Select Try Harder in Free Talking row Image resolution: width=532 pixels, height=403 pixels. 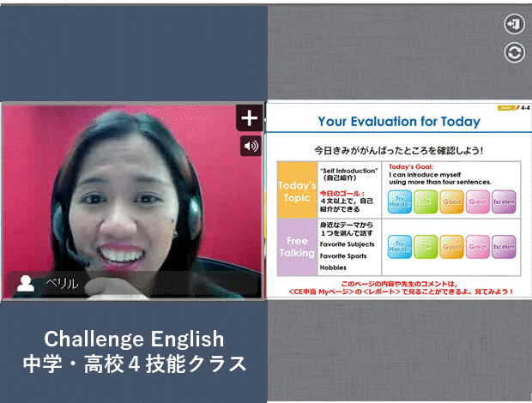(400, 247)
